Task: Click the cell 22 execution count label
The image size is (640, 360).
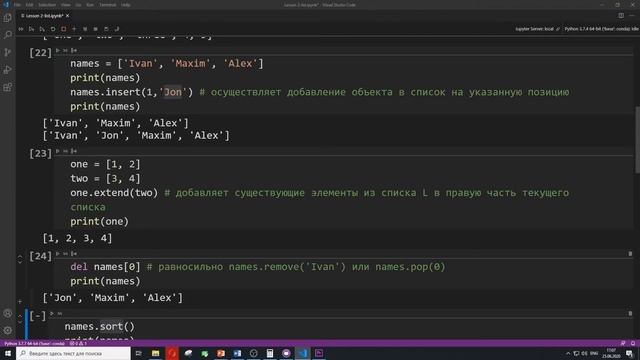Action: (x=40, y=53)
